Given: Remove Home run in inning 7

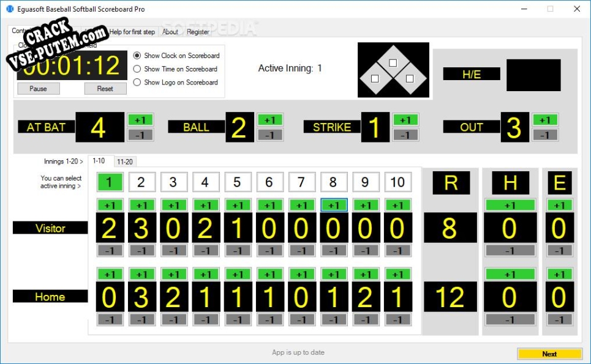Looking at the screenshot, I should [x=301, y=319].
